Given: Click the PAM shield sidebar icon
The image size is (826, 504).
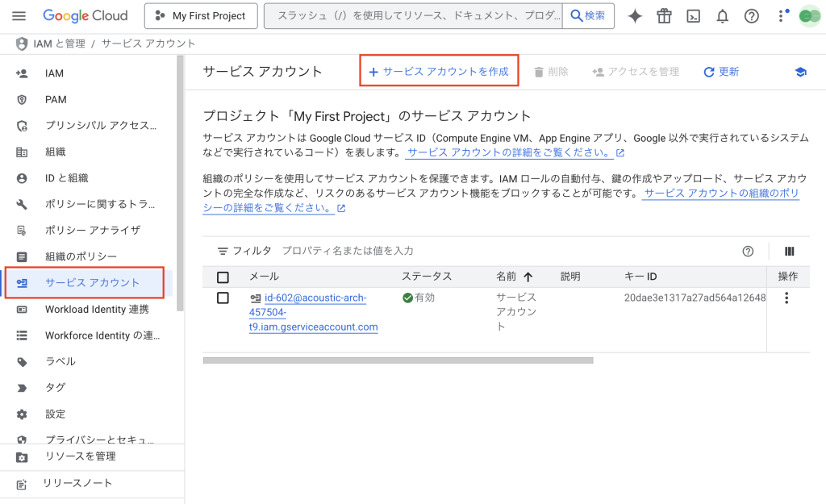Looking at the screenshot, I should 22,99.
